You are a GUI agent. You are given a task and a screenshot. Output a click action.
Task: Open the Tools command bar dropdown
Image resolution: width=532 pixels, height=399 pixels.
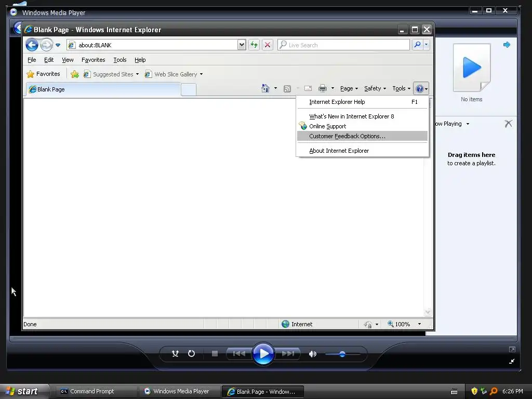402,88
